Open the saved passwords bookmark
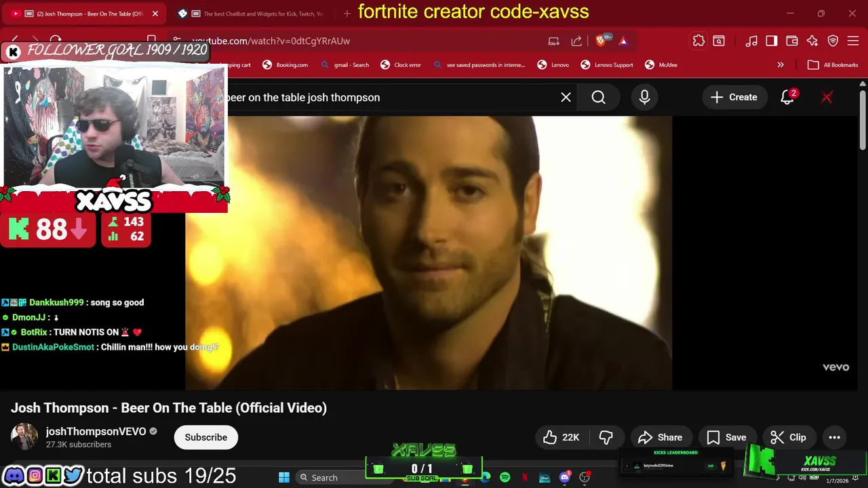 click(x=479, y=65)
